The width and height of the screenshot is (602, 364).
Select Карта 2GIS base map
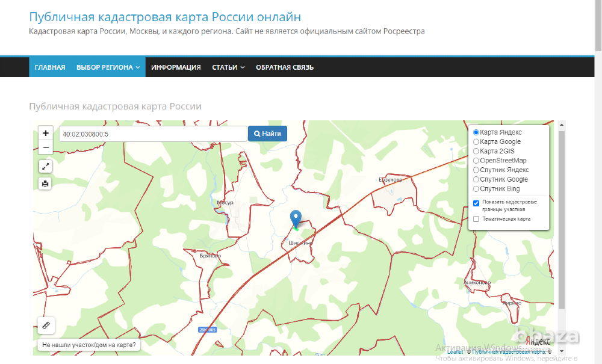475,151
